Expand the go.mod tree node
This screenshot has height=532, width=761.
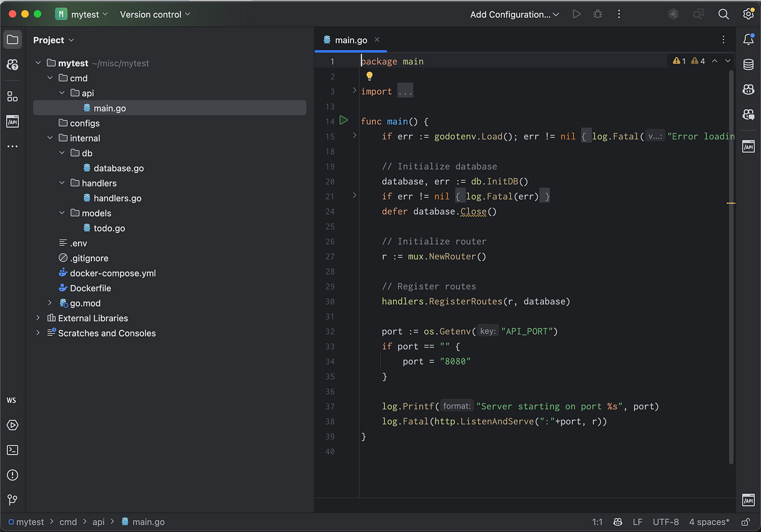point(50,303)
